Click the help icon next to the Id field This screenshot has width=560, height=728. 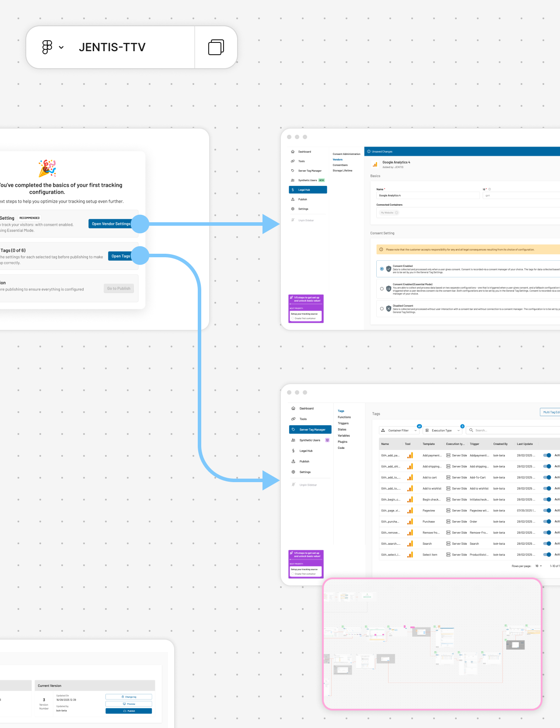coord(490,189)
